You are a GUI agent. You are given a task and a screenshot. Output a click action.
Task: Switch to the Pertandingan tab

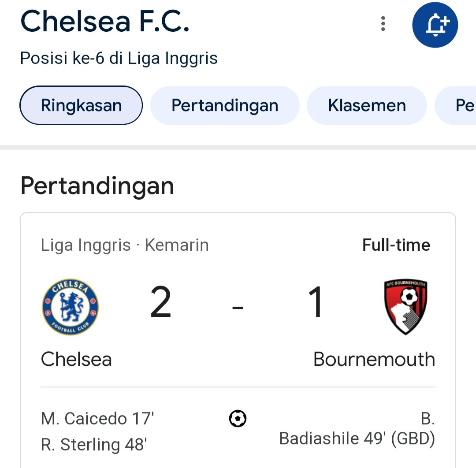(x=225, y=105)
